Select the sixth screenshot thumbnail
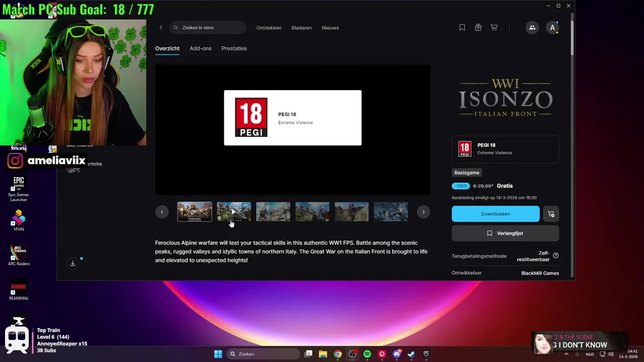Screen dimensions: 644x362 click(391, 212)
